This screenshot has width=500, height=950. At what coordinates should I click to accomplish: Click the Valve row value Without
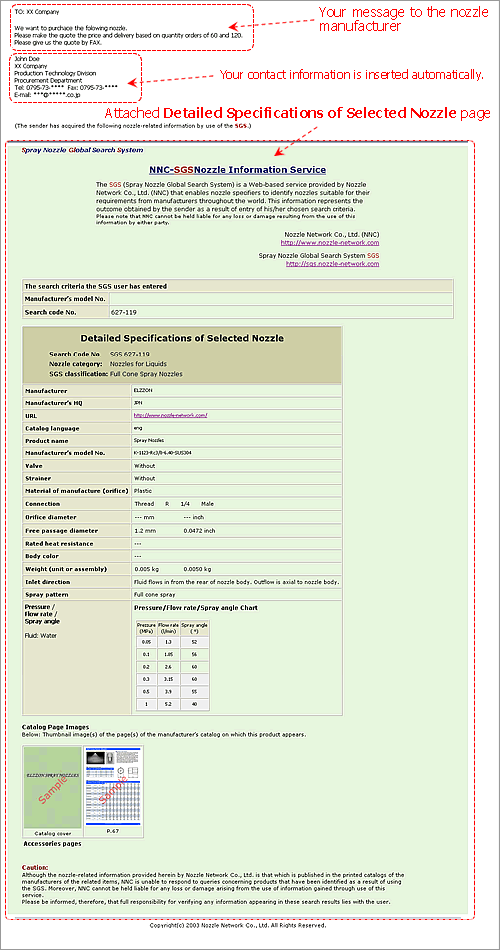(144, 465)
